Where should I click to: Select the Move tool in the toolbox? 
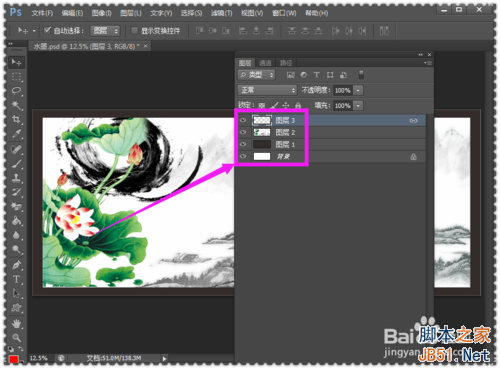16,62
